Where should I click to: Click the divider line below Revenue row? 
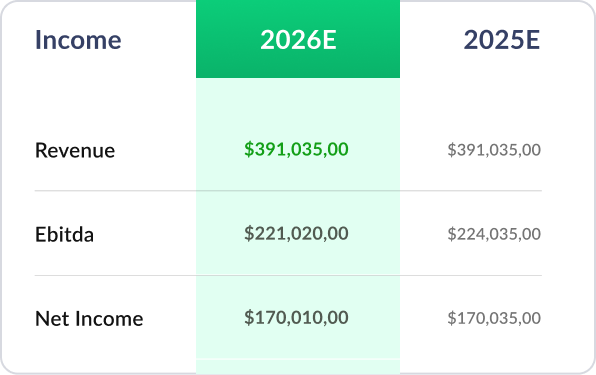pyautogui.click(x=288, y=191)
